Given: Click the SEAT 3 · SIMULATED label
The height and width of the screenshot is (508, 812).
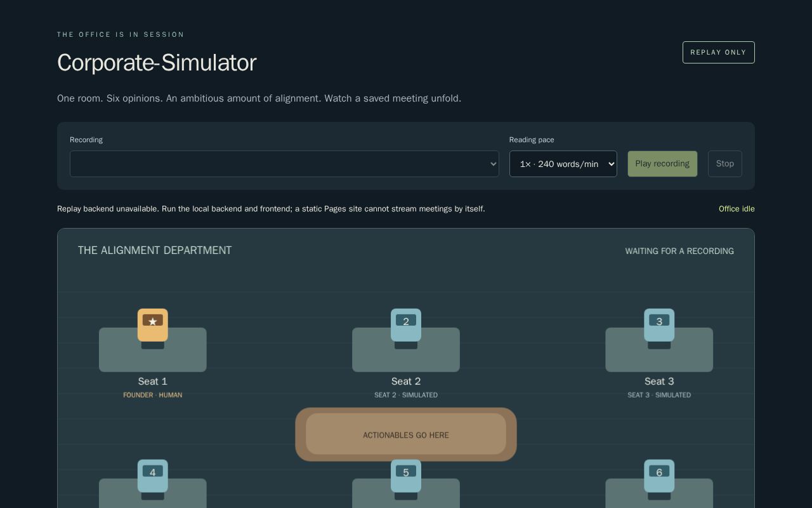Looking at the screenshot, I should point(659,395).
